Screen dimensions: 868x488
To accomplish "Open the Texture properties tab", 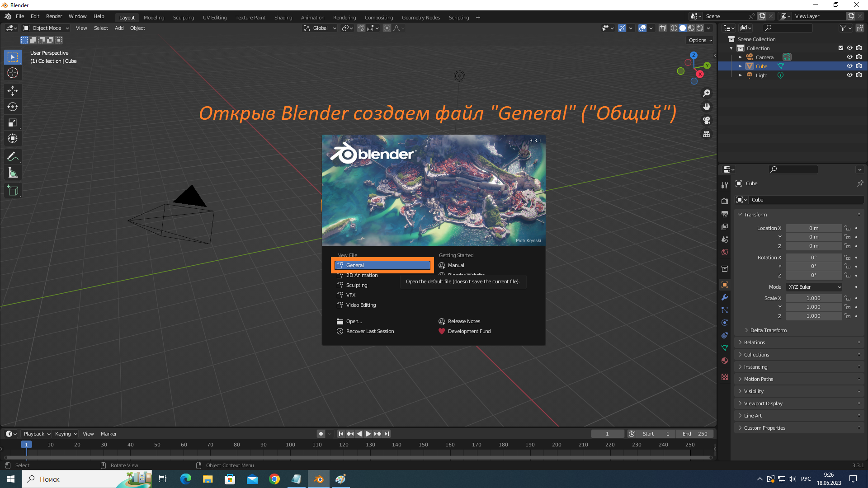I will (x=725, y=377).
